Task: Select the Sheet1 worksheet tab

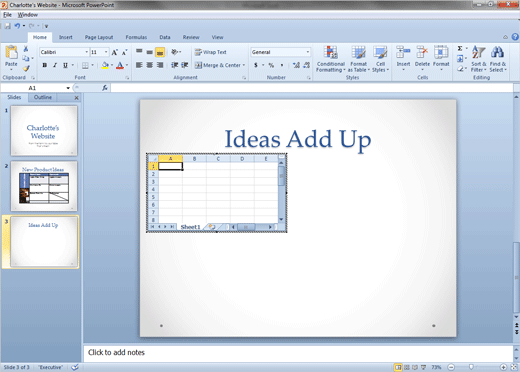Action: (190, 227)
